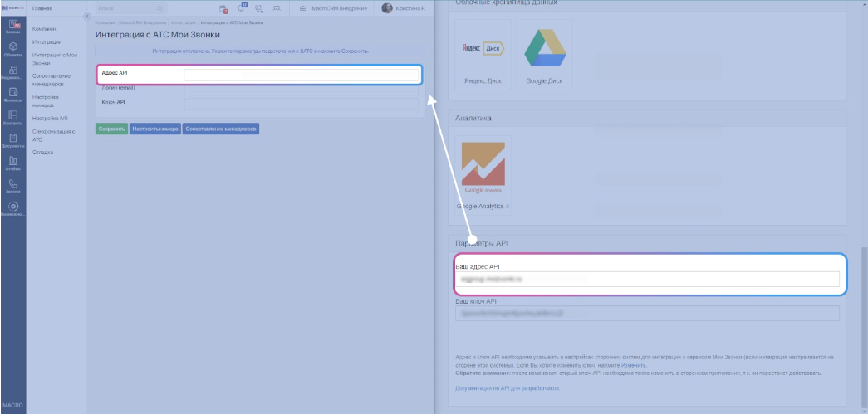Open the Финансы sidebar section

click(14, 95)
